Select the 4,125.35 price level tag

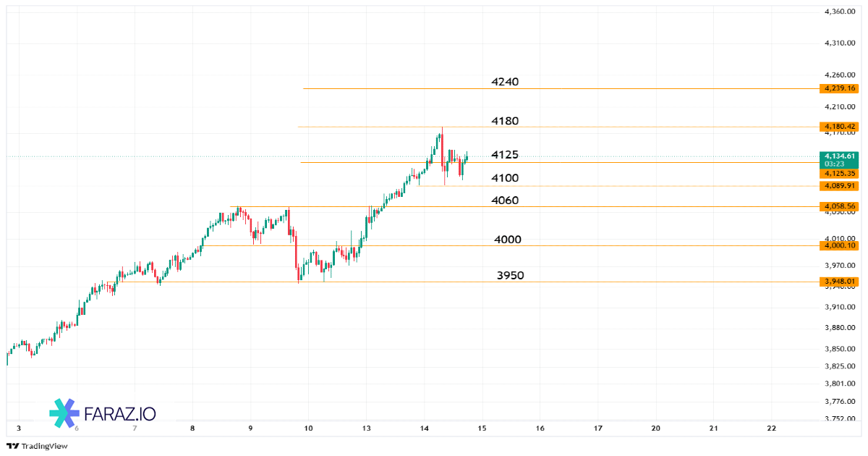(839, 174)
